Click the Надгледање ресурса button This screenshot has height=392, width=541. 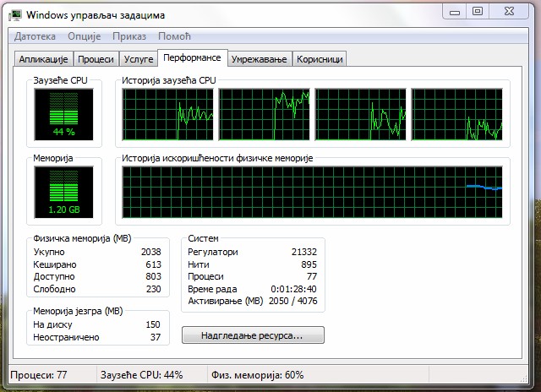click(253, 335)
